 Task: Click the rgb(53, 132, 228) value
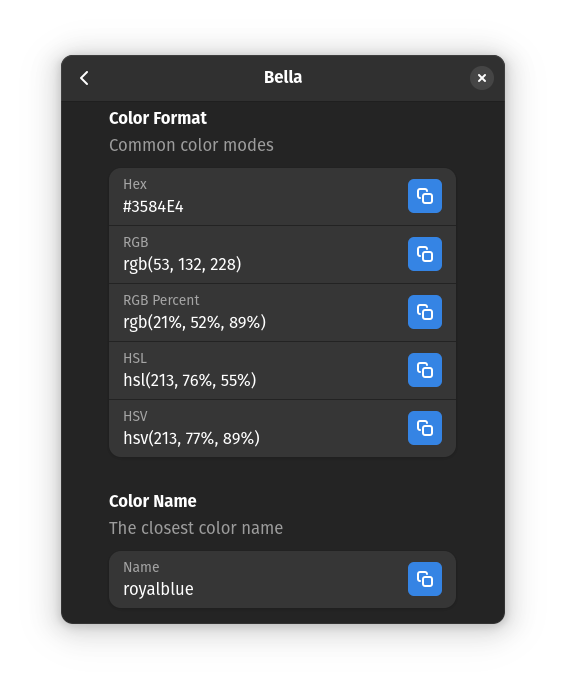point(182,264)
